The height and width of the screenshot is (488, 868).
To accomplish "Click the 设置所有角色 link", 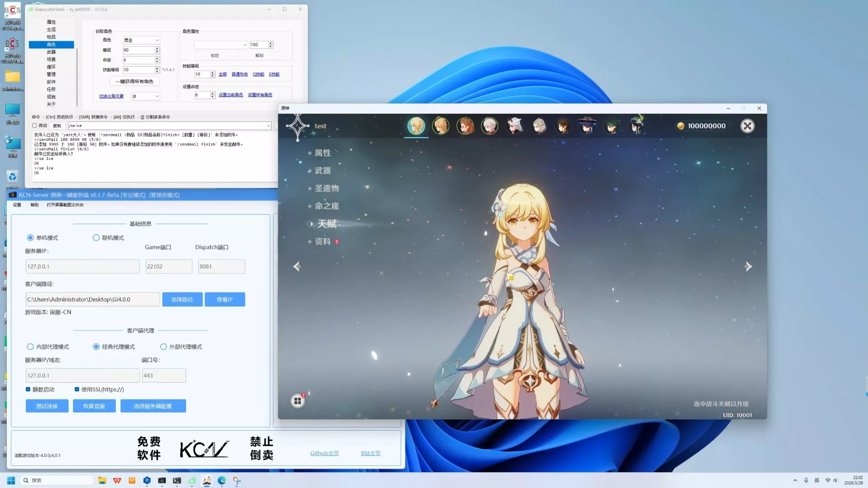I will [x=260, y=95].
